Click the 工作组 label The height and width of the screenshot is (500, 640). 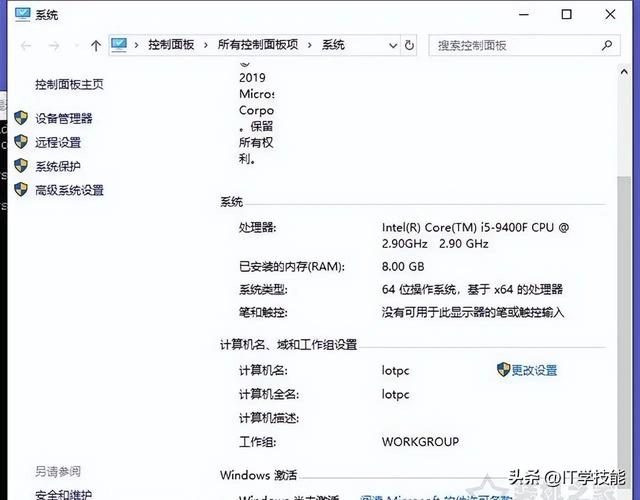[258, 442]
